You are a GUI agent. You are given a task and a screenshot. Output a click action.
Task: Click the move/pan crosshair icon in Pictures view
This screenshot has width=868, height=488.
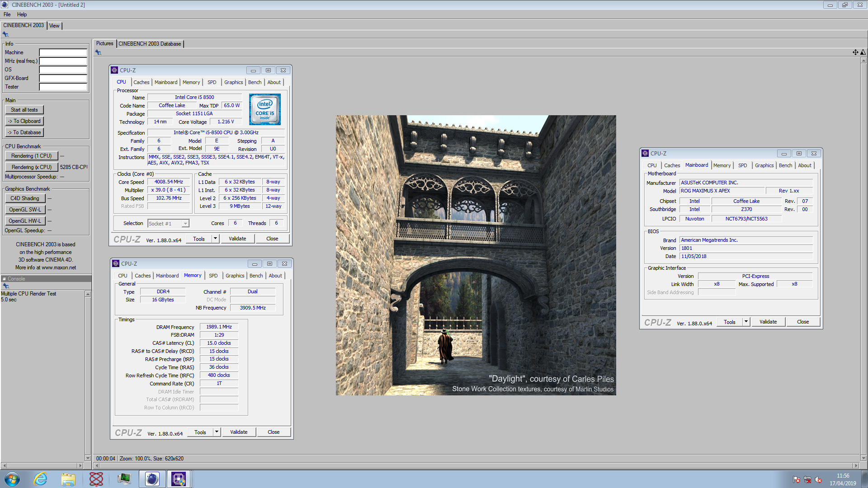[x=855, y=52]
